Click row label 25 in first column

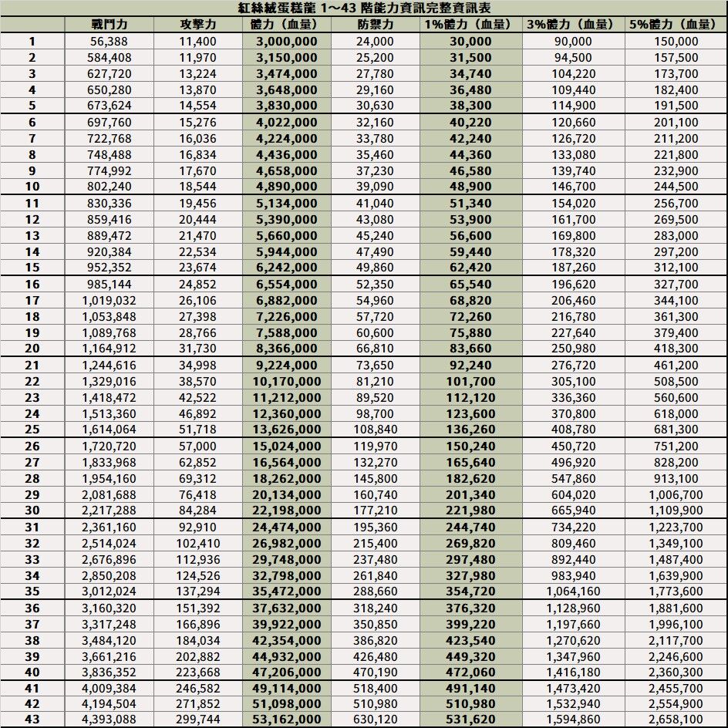click(32, 430)
